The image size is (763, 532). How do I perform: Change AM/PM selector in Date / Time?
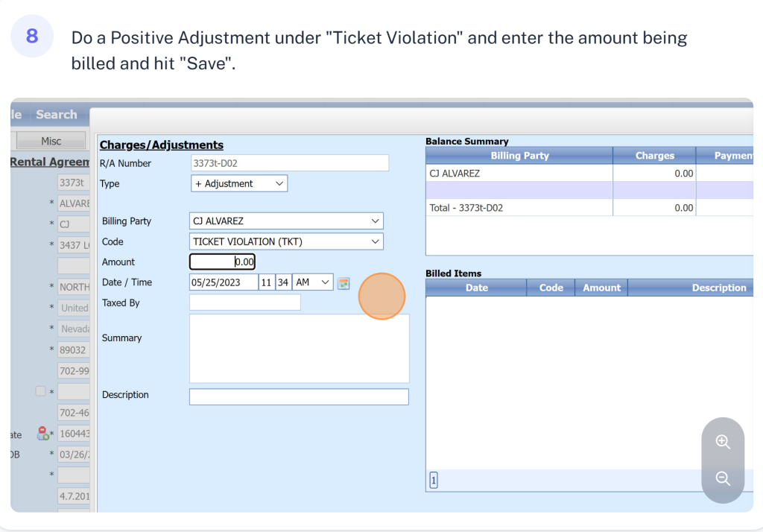[312, 282]
